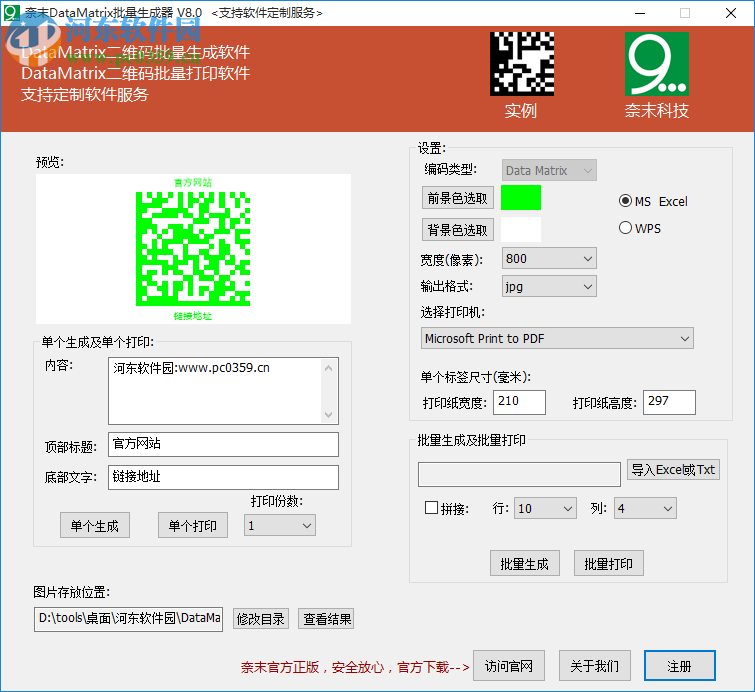The image size is (755, 692).
Task: Click the 底部文字 input field
Action: 223,477
